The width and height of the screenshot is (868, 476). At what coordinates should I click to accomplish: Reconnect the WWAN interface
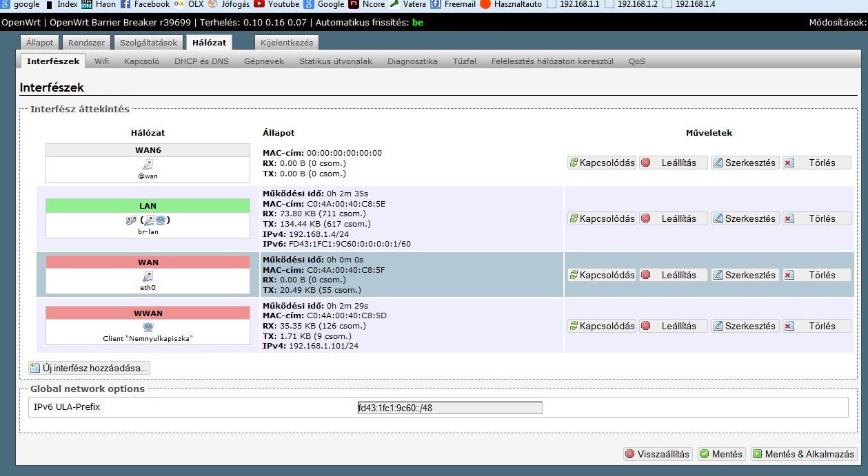tap(601, 326)
